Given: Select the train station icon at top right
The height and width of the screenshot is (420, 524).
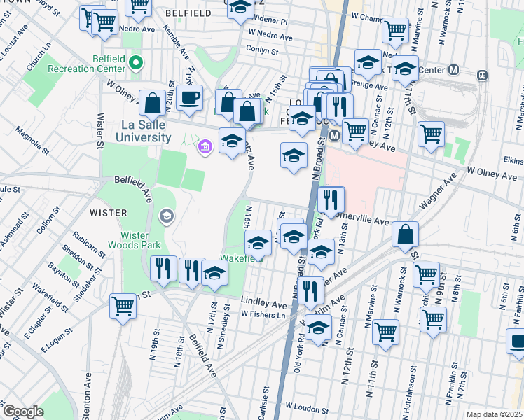Looking at the screenshot, I should [x=482, y=75].
